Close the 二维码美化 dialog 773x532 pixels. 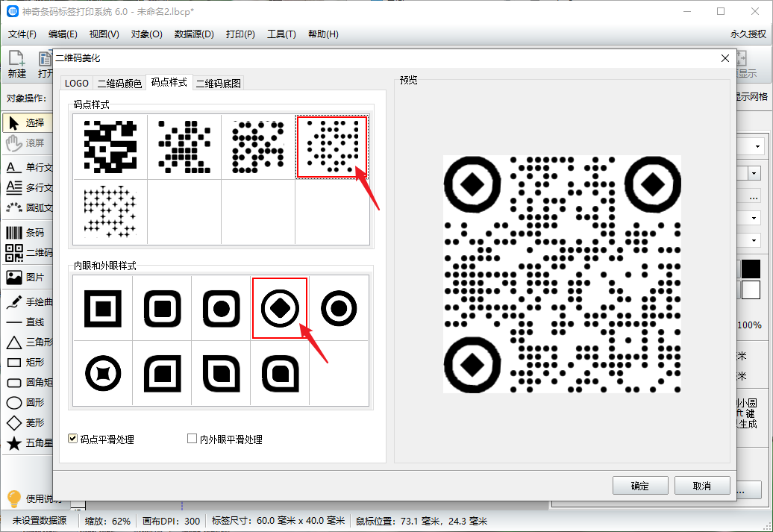[x=725, y=58]
